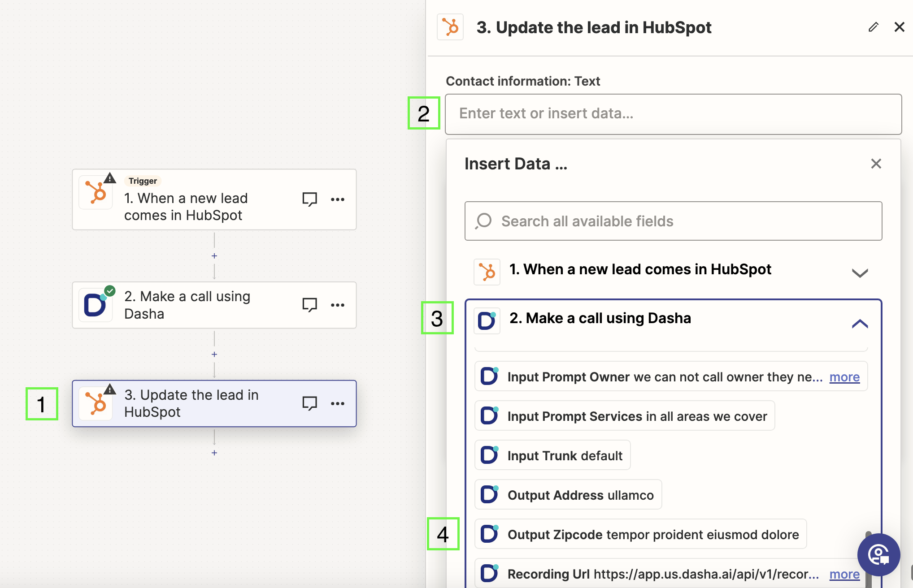
Task: Click the pencil rename icon in the step header
Action: click(x=873, y=27)
